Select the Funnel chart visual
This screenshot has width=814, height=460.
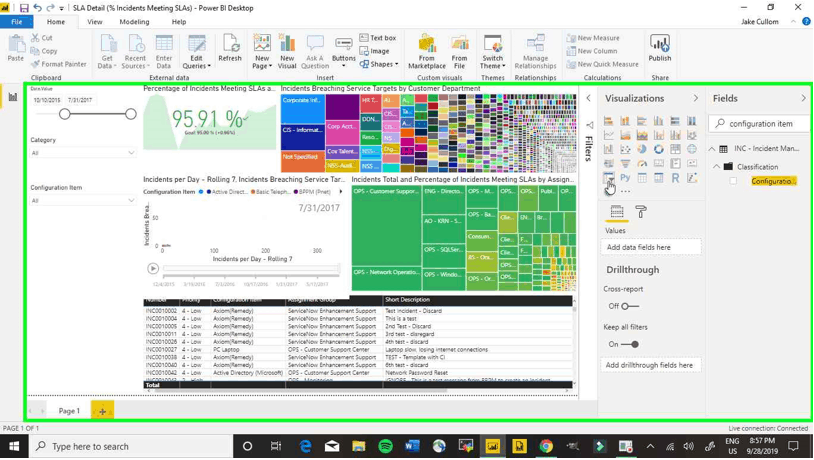[625, 163]
